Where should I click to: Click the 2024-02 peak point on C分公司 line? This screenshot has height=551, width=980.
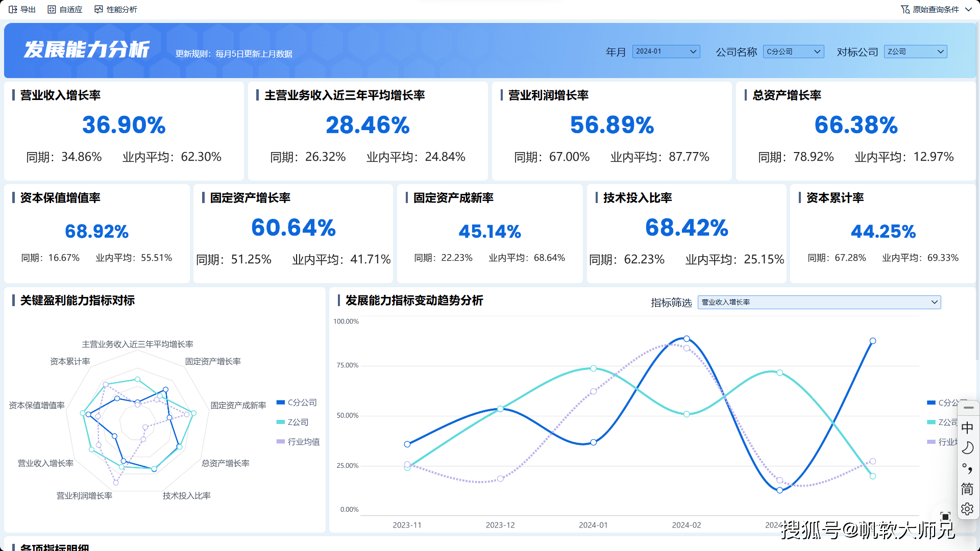[x=687, y=339]
